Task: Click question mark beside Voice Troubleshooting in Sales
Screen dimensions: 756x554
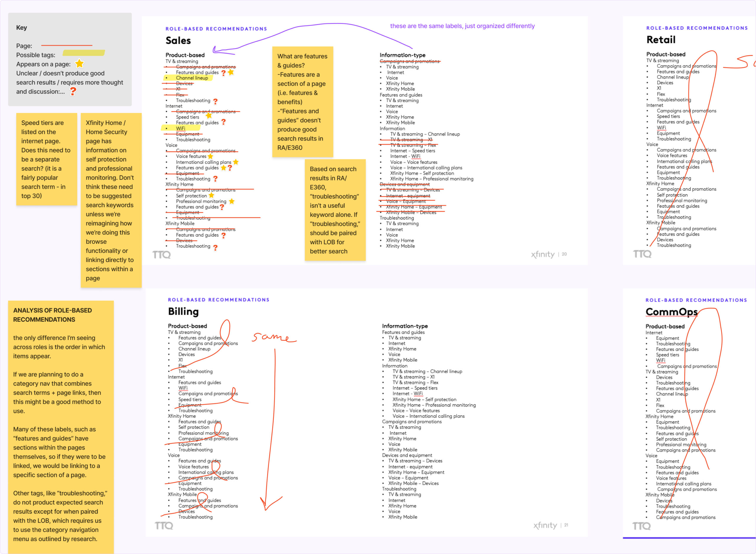Action: (215, 179)
